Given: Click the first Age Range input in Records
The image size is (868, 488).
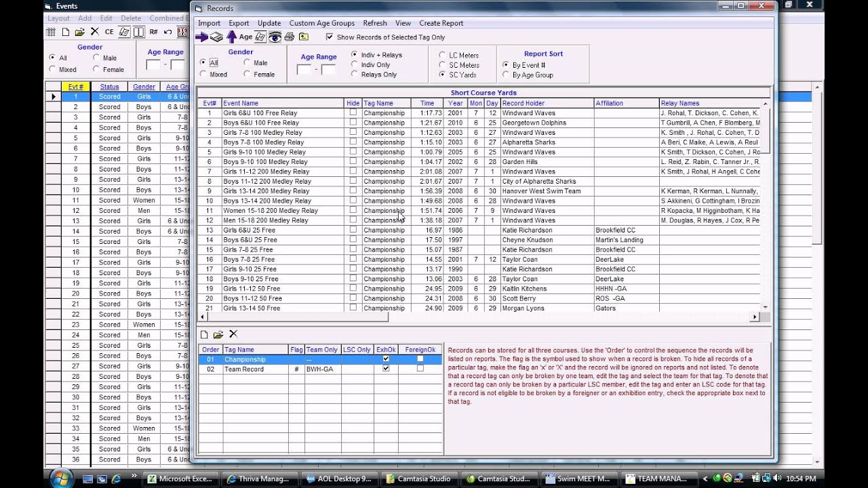Looking at the screenshot, I should pos(304,69).
